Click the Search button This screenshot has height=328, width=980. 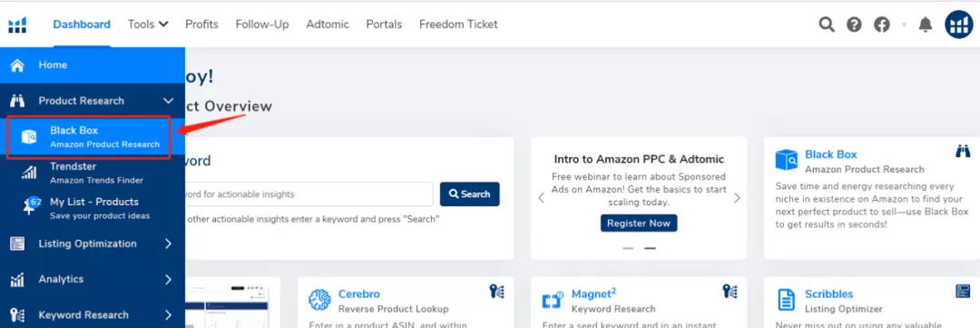pyautogui.click(x=470, y=194)
